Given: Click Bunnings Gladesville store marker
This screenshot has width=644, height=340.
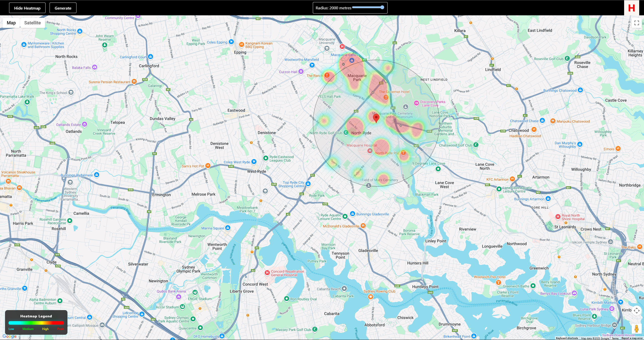Looking at the screenshot, I should point(353,214).
